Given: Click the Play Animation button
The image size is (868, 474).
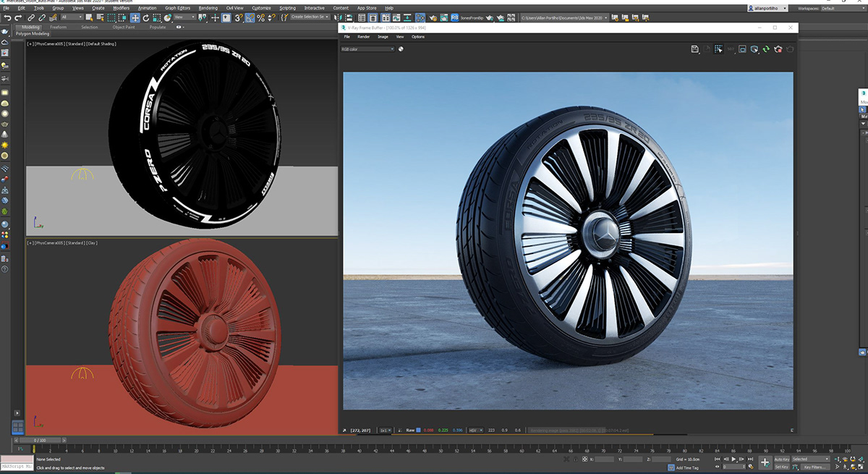Looking at the screenshot, I should click(x=733, y=459).
